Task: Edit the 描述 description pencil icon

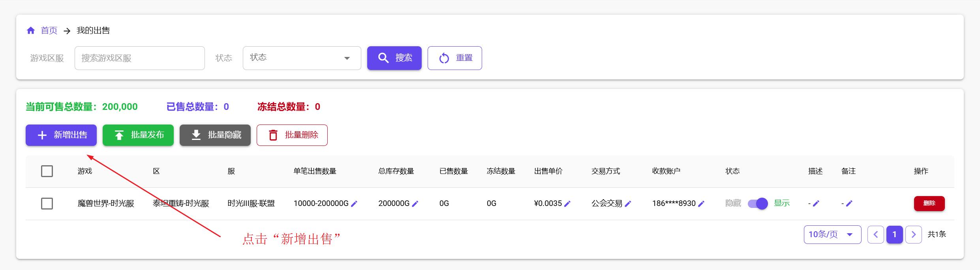Action: click(x=816, y=203)
